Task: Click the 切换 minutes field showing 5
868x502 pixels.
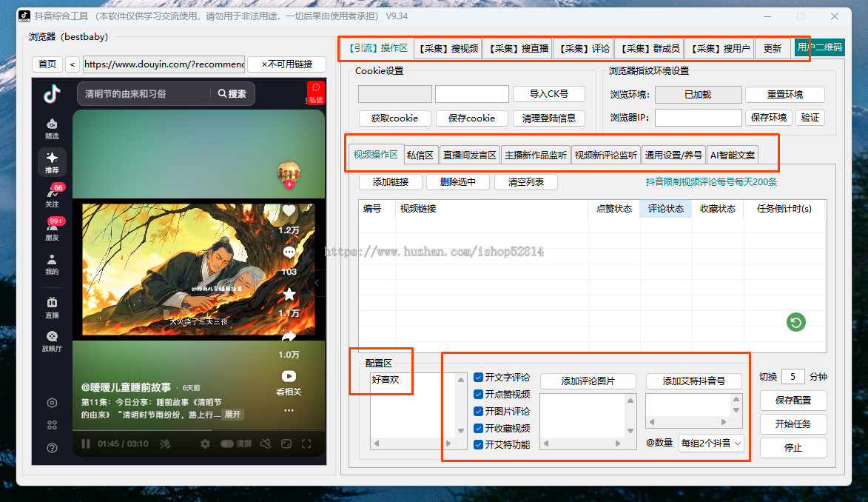Action: point(793,377)
